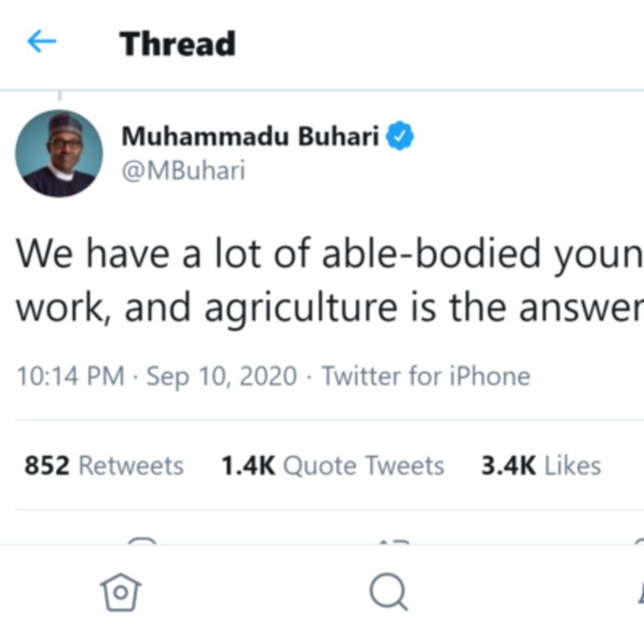Open the notifications bell at bottom edge

[639, 592]
